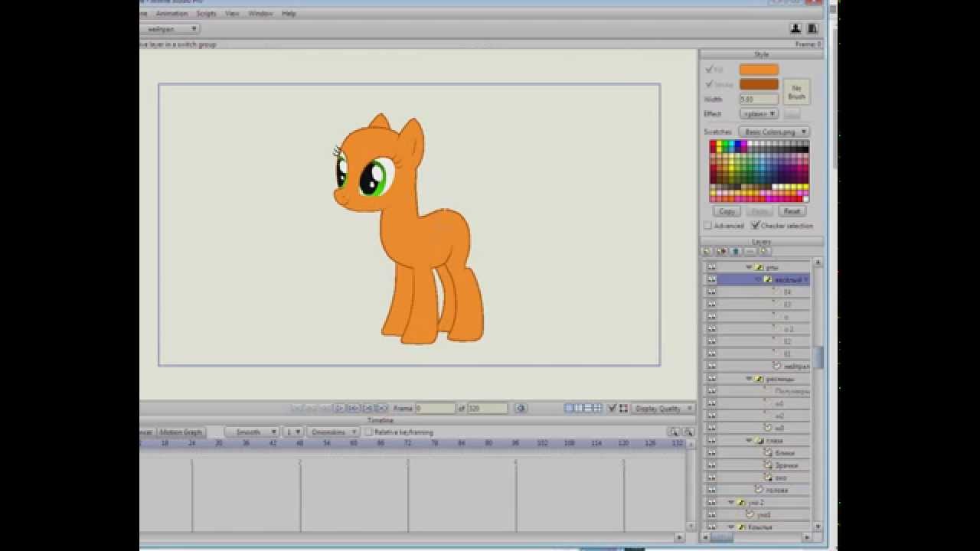Click the timeline horizontal scroll right arrow

point(680,538)
